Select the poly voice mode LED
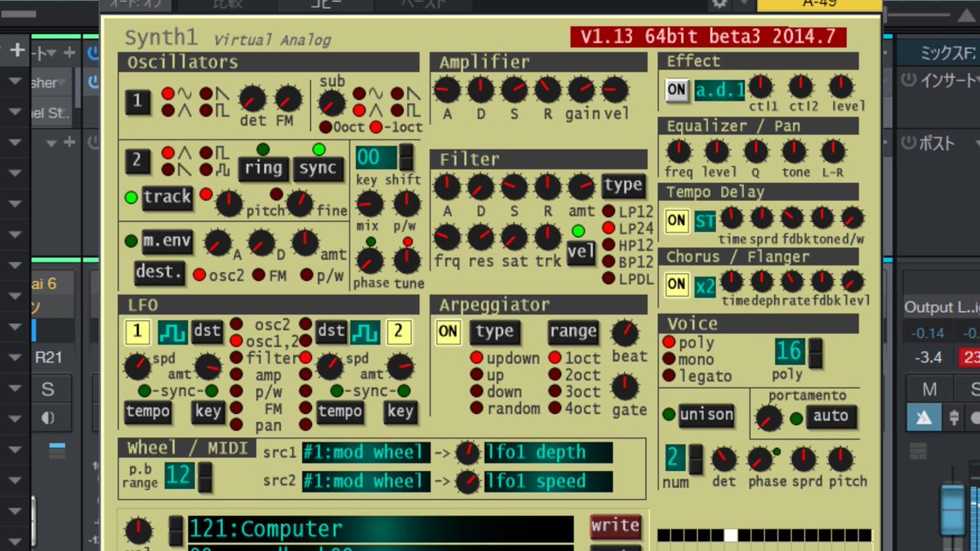Image resolution: width=980 pixels, height=551 pixels. tap(669, 342)
